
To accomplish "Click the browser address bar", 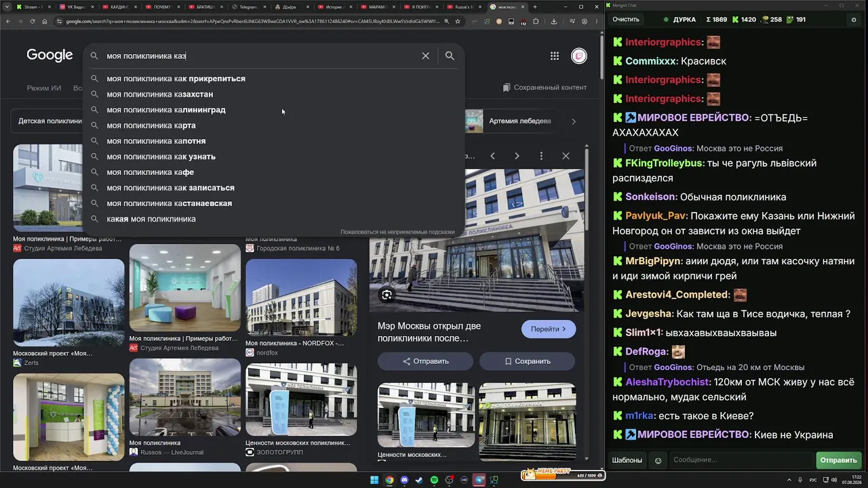I will click(x=252, y=21).
